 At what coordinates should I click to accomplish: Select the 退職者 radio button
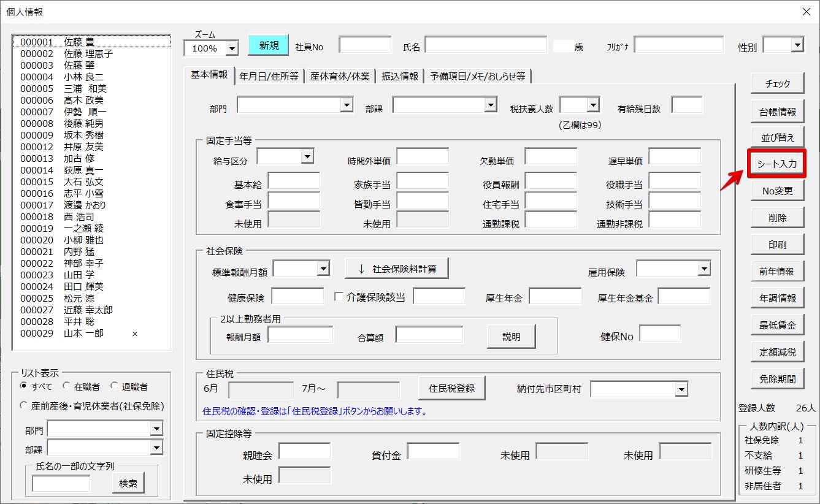click(114, 386)
